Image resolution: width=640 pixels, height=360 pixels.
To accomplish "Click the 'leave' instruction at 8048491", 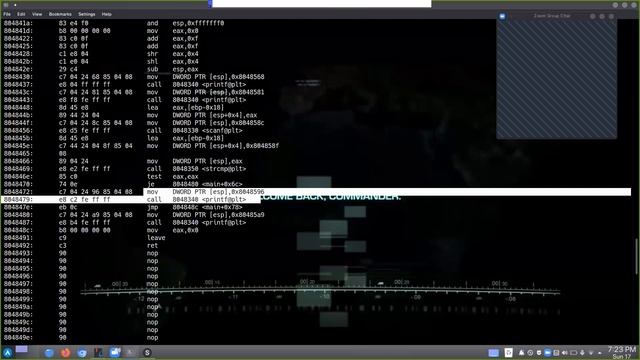I will tap(156, 238).
